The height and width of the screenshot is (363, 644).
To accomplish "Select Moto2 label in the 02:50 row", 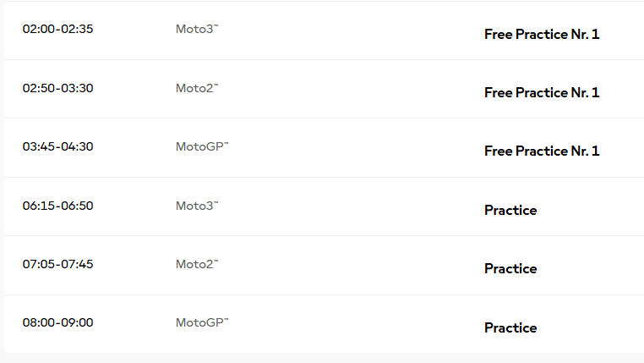I will [x=197, y=88].
